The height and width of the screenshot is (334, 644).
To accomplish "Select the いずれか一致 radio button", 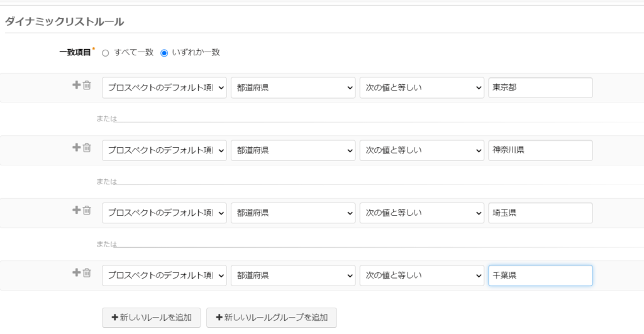I will coord(164,53).
